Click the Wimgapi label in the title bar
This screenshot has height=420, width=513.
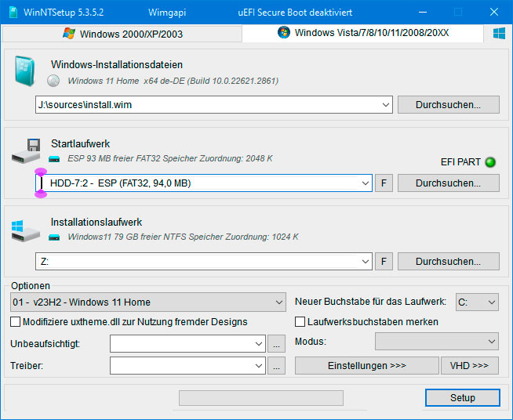(x=167, y=13)
